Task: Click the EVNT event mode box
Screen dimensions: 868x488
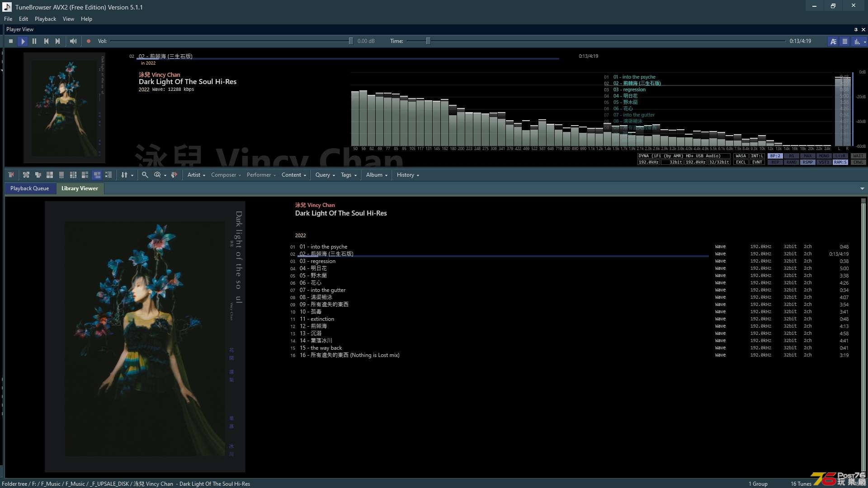Action: tap(757, 162)
